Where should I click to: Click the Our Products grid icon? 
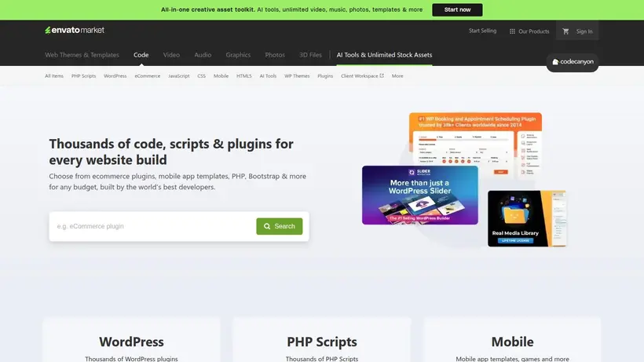pyautogui.click(x=512, y=31)
